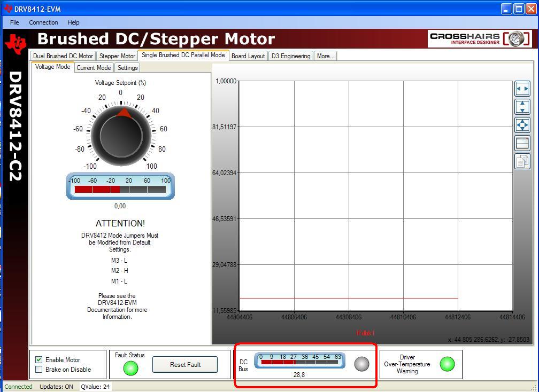Open the Help menu

[x=74, y=22]
